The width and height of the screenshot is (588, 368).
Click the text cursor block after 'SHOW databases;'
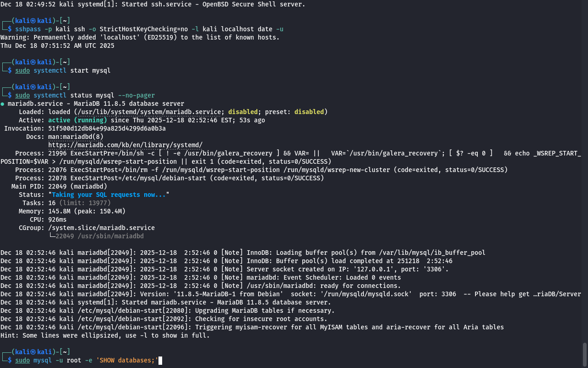[x=160, y=360]
